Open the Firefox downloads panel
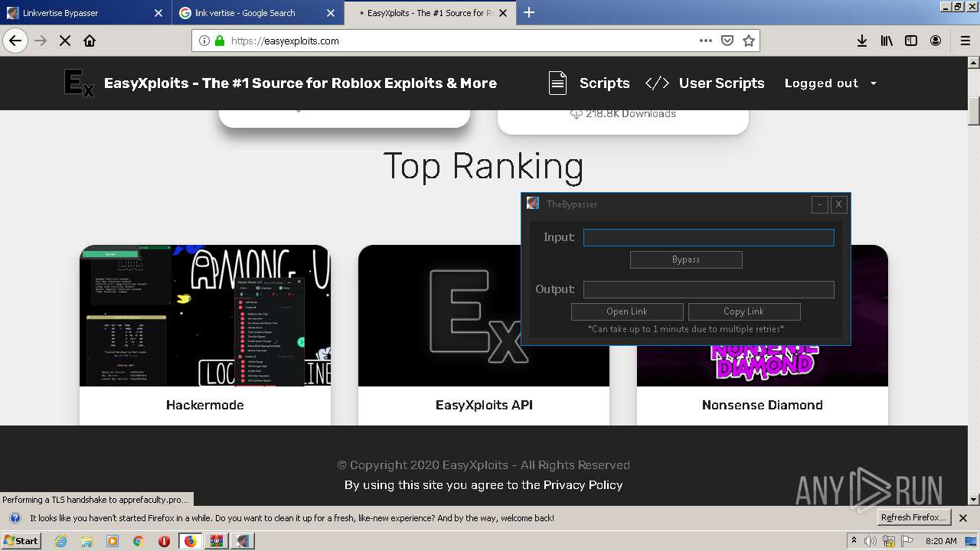This screenshot has height=551, width=980. coord(862,41)
